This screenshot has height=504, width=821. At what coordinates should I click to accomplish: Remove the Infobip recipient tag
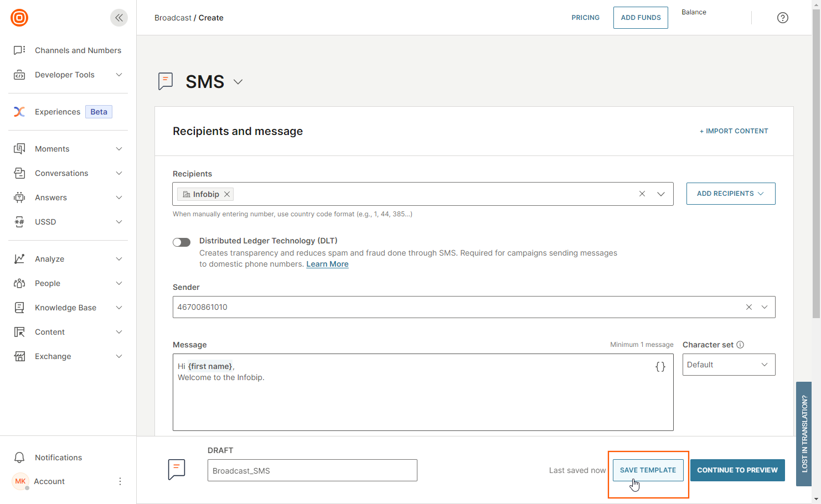[227, 194]
